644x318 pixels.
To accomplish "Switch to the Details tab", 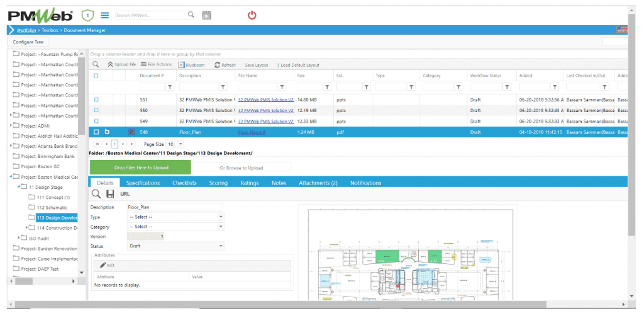I will pyautogui.click(x=105, y=183).
